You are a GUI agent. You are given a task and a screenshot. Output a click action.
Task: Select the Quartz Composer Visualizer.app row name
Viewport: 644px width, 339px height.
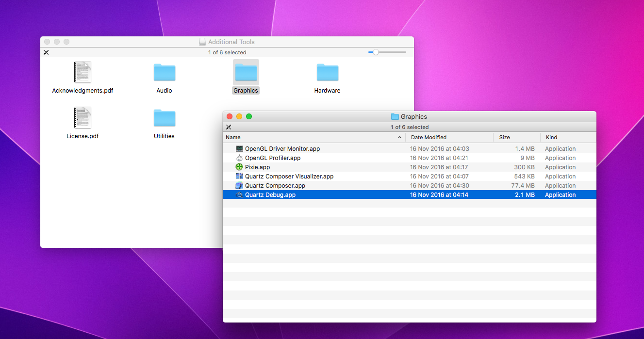pyautogui.click(x=289, y=177)
